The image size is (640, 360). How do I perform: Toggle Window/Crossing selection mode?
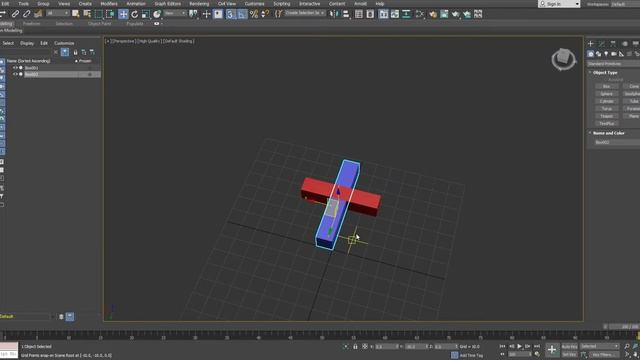pyautogui.click(x=110, y=14)
